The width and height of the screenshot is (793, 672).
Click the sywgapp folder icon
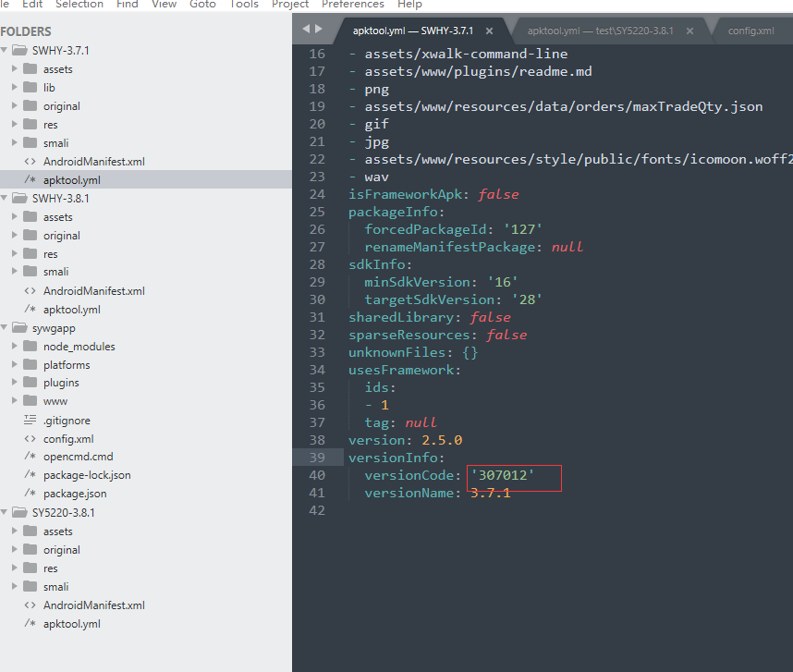coord(19,327)
